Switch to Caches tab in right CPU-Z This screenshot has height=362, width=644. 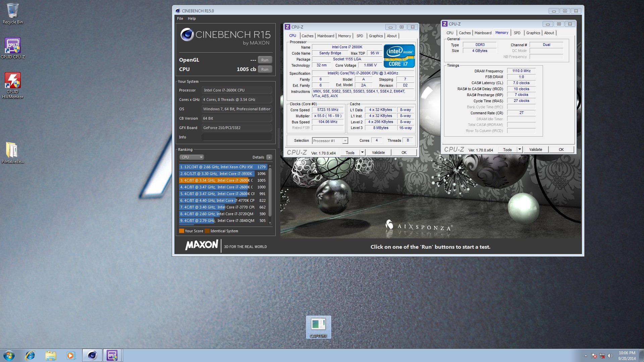coord(465,33)
